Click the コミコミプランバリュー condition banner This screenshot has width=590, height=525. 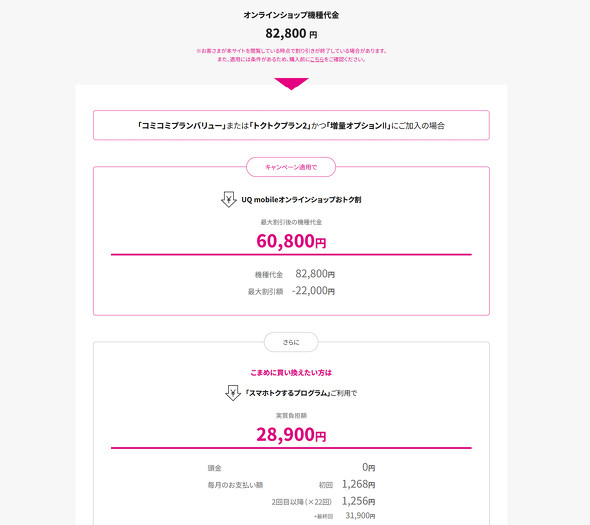tap(291, 125)
